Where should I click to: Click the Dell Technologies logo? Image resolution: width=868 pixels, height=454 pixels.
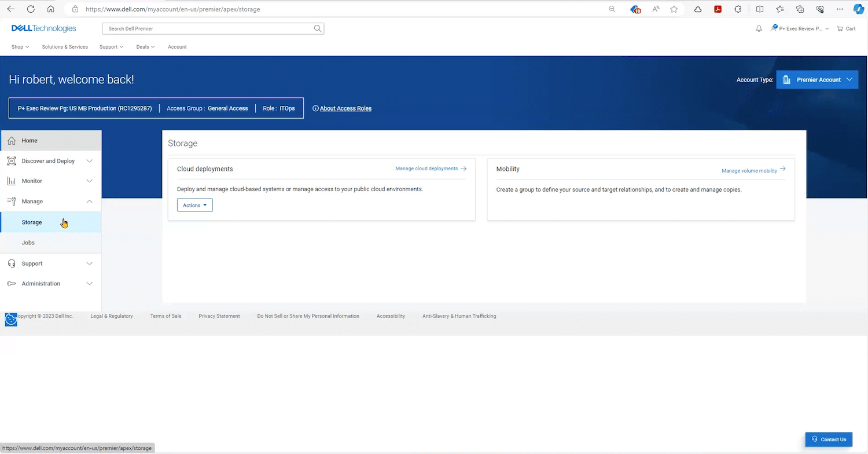coord(43,28)
